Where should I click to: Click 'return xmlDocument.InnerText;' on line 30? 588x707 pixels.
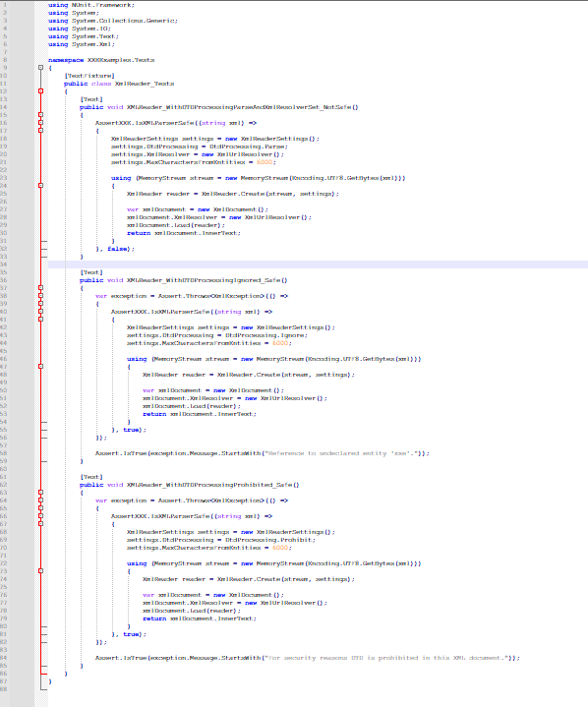(184, 233)
